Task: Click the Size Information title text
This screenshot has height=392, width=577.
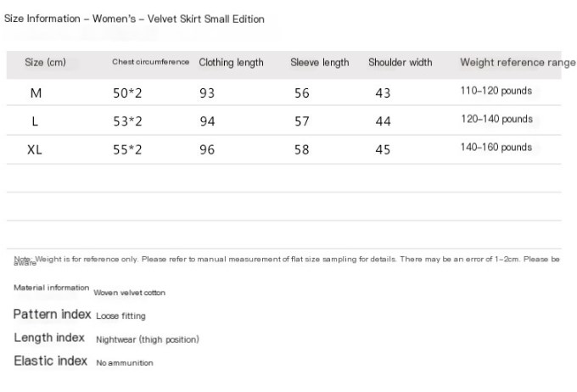Action: [x=42, y=19]
